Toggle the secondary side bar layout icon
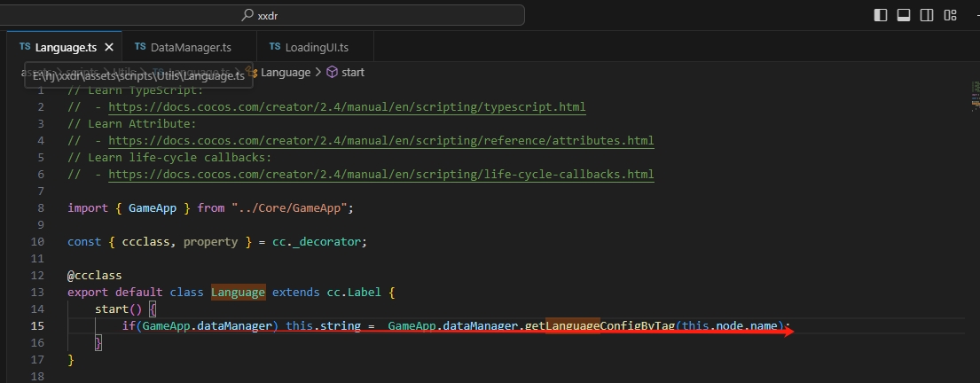This screenshot has height=383, width=980. click(x=927, y=15)
